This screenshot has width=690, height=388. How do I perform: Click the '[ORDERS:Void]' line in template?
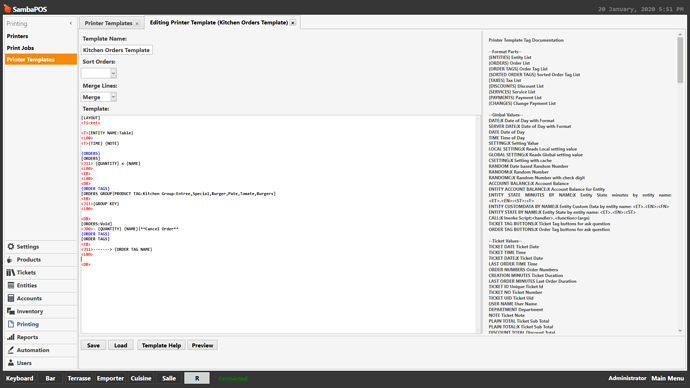coord(97,224)
